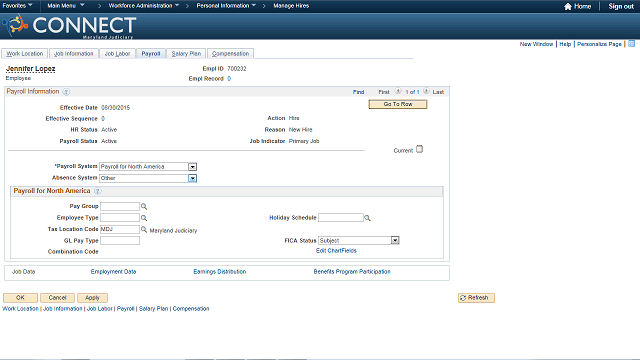Select the Payroll tab
The image size is (640, 360).
pos(151,53)
